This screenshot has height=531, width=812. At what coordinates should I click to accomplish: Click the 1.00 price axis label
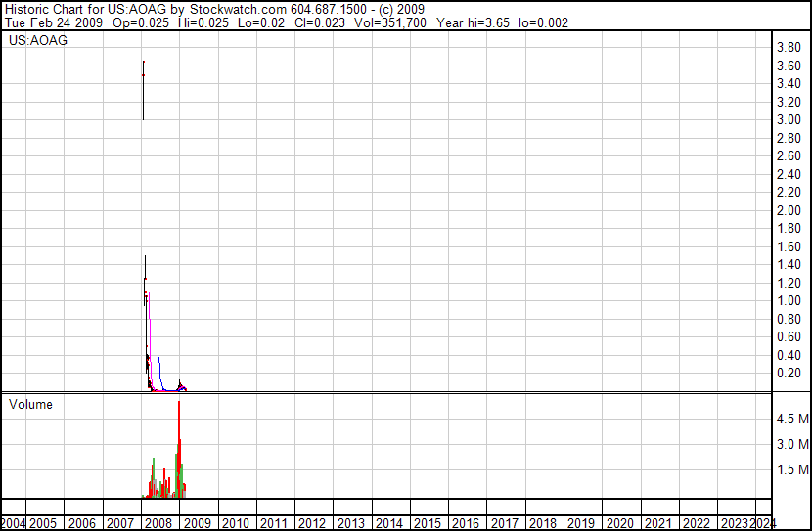(789, 301)
